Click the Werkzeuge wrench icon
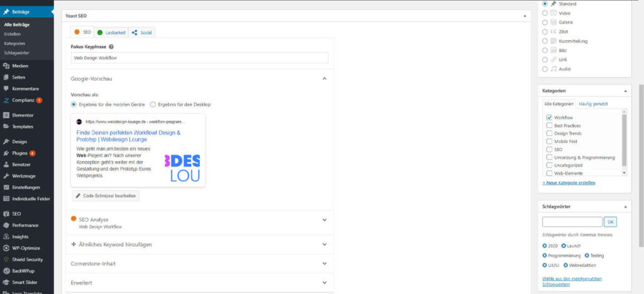This screenshot has width=644, height=294. [6, 176]
